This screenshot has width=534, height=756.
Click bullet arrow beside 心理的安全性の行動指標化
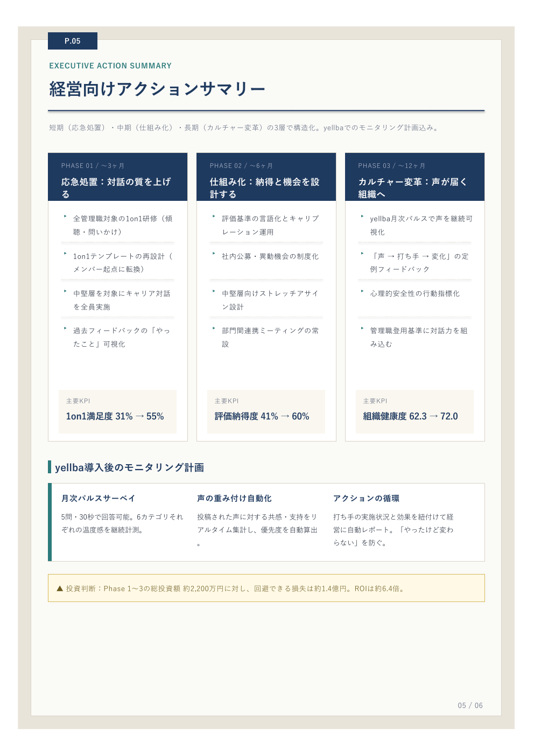pyautogui.click(x=362, y=291)
